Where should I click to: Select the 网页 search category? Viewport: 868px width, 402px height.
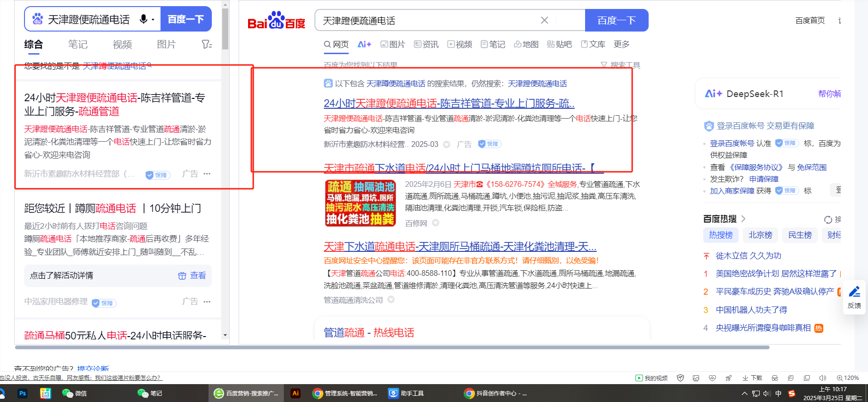(x=336, y=44)
